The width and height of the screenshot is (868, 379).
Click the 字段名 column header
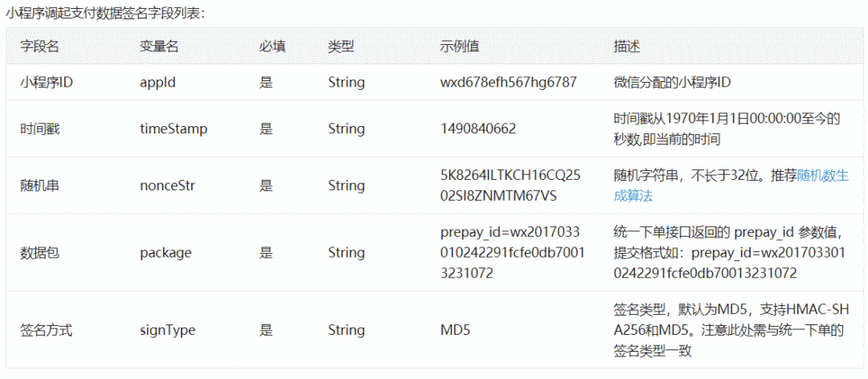39,47
